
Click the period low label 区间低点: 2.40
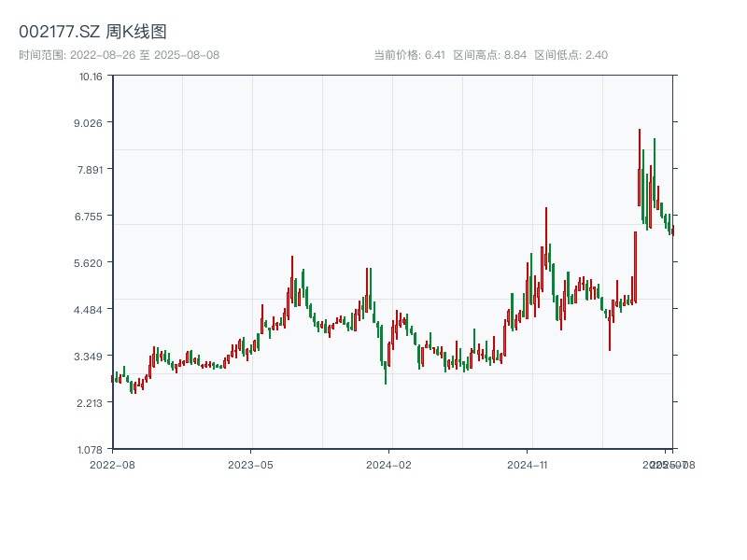[x=571, y=55]
